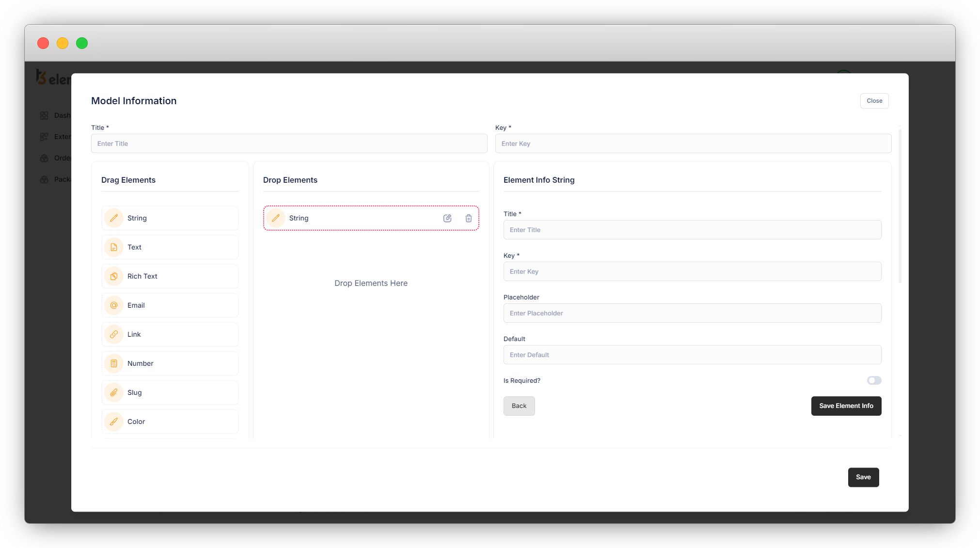Click the element Placeholder input field

[x=692, y=313]
